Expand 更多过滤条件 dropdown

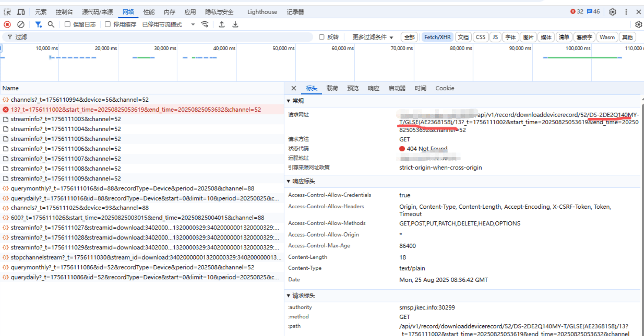(373, 37)
